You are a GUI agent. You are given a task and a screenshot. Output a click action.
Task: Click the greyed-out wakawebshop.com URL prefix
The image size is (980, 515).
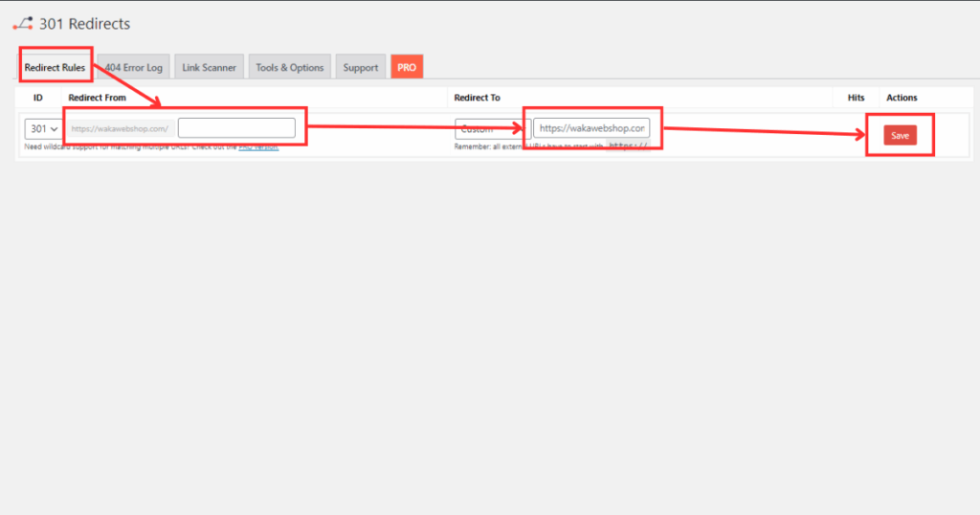click(x=121, y=128)
